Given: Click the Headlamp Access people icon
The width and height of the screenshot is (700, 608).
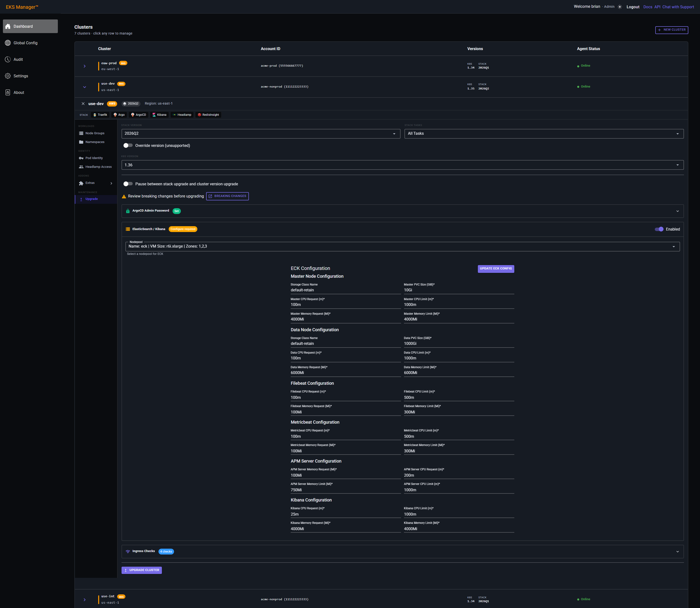Looking at the screenshot, I should pos(81,167).
